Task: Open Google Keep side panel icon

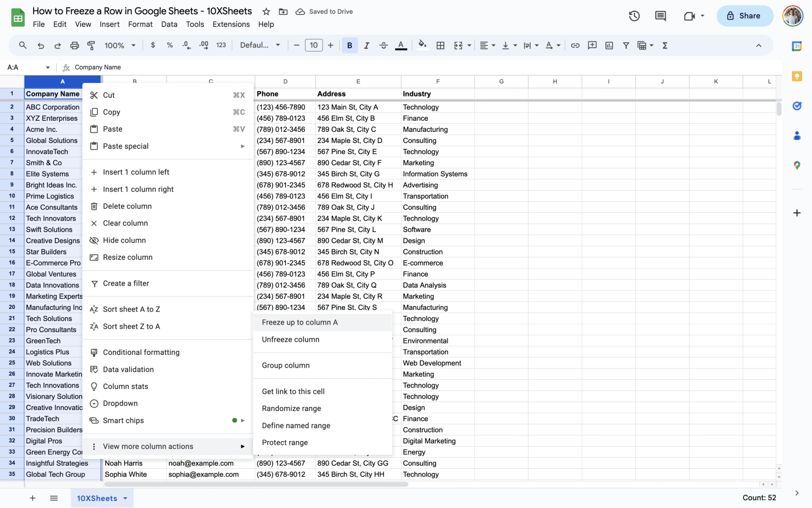Action: pyautogui.click(x=797, y=76)
